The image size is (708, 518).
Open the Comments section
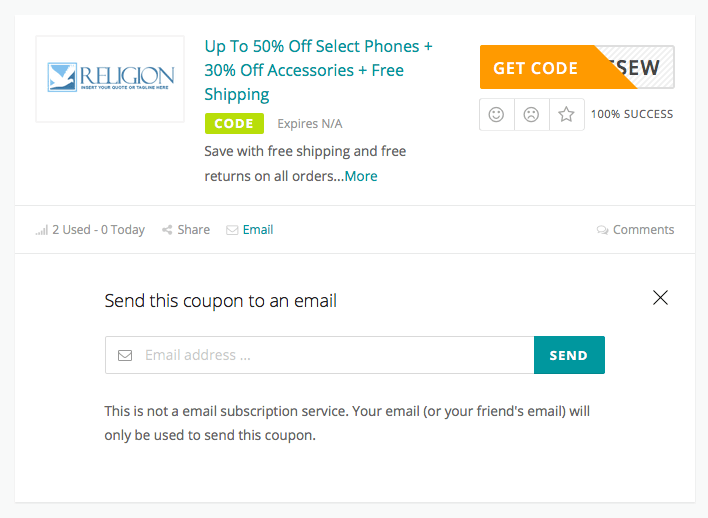[643, 230]
